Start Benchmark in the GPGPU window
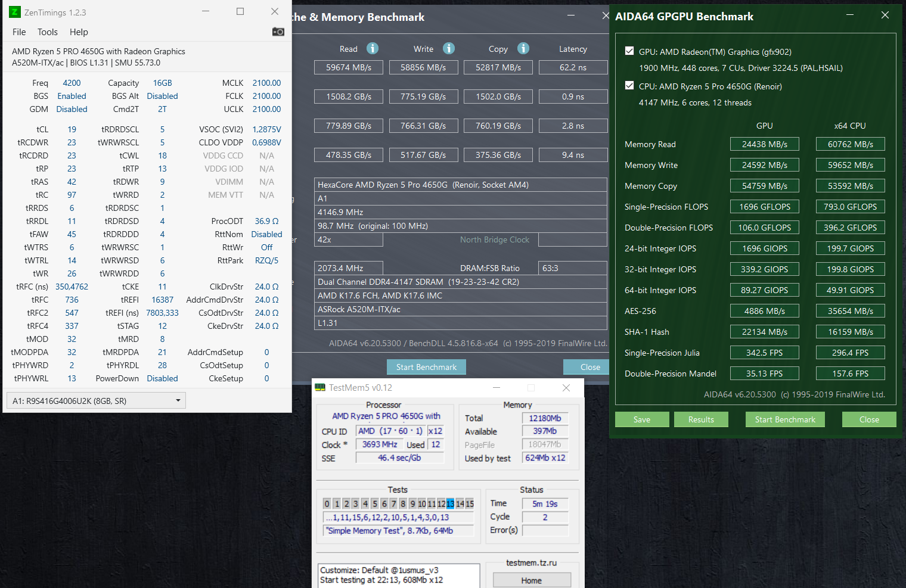This screenshot has width=906, height=588. click(x=785, y=419)
